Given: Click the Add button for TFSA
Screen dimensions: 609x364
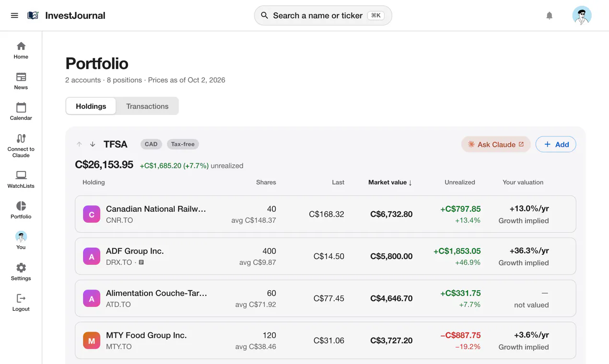Looking at the screenshot, I should (x=556, y=144).
